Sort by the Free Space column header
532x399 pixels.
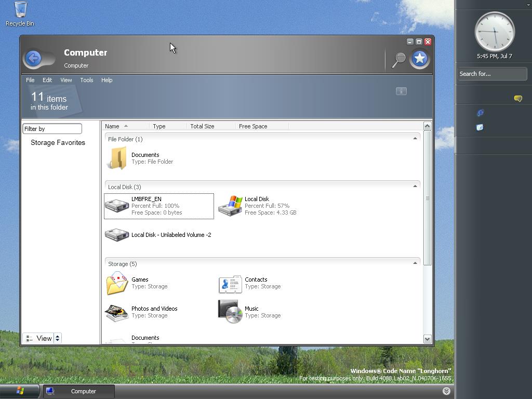click(x=262, y=126)
